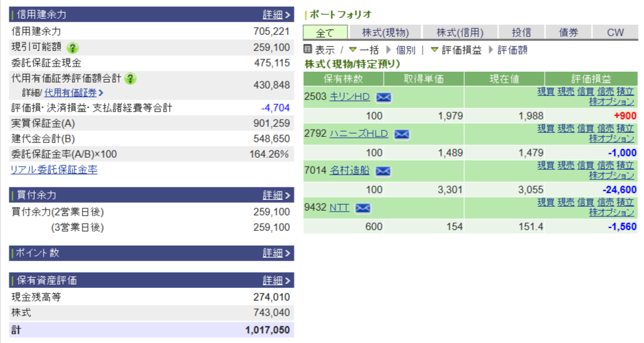This screenshot has height=343, width=644.
Task: Click the 保有株数 column header
Action: coord(343,79)
